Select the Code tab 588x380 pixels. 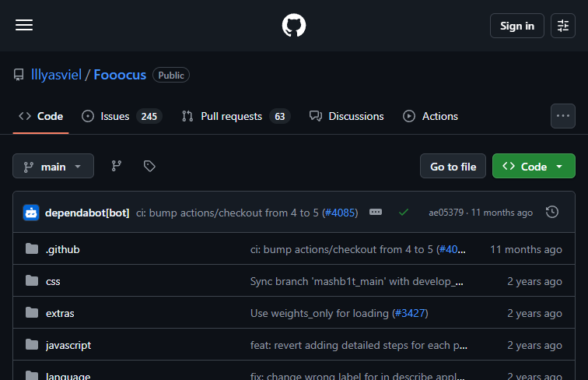pos(41,116)
